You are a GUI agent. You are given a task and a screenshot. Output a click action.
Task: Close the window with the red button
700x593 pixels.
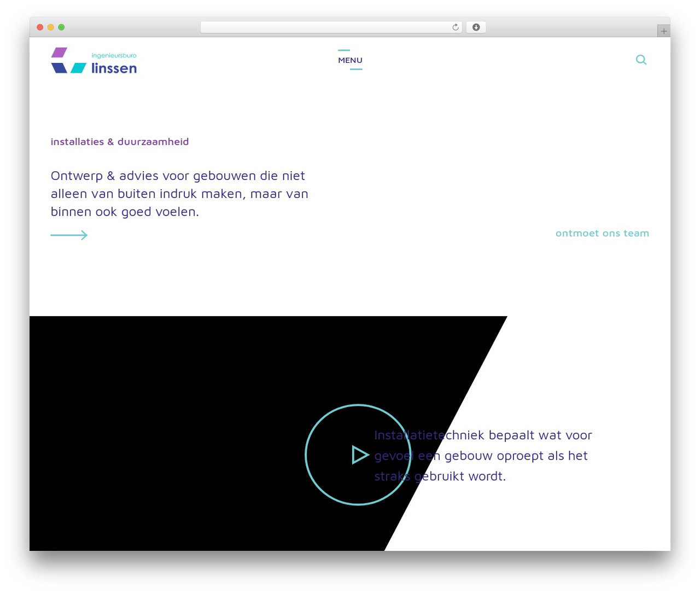pyautogui.click(x=40, y=27)
